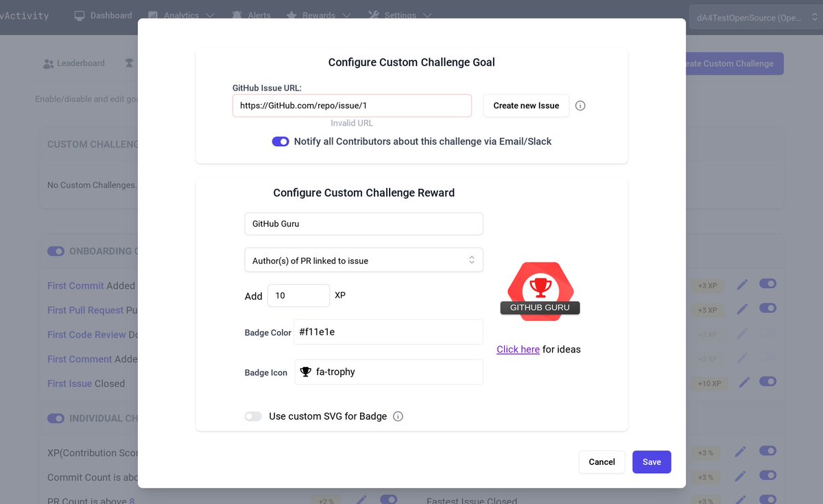Screen dimensions: 823x504
Task: Click the pencil edit icon beside First Issue Closed
Action: (743, 382)
